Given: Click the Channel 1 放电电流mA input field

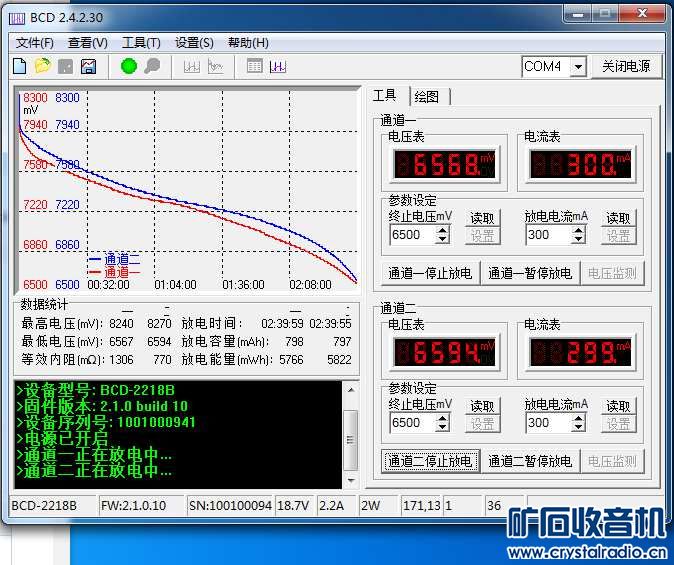Looking at the screenshot, I should [549, 235].
